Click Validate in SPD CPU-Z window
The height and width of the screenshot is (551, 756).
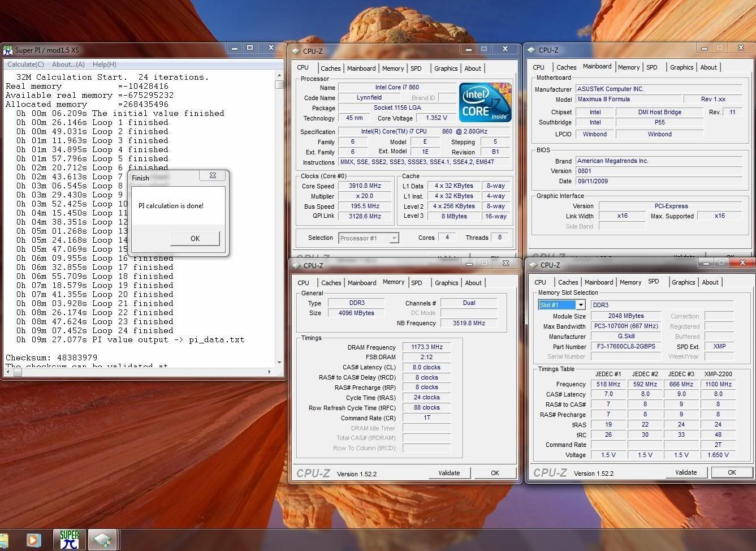[686, 472]
